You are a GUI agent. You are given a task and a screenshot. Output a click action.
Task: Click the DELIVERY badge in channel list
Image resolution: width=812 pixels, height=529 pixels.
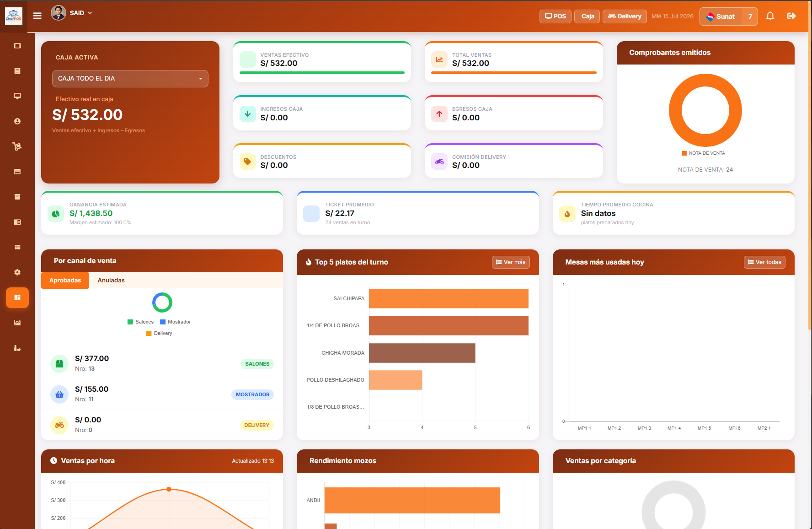[256, 425]
